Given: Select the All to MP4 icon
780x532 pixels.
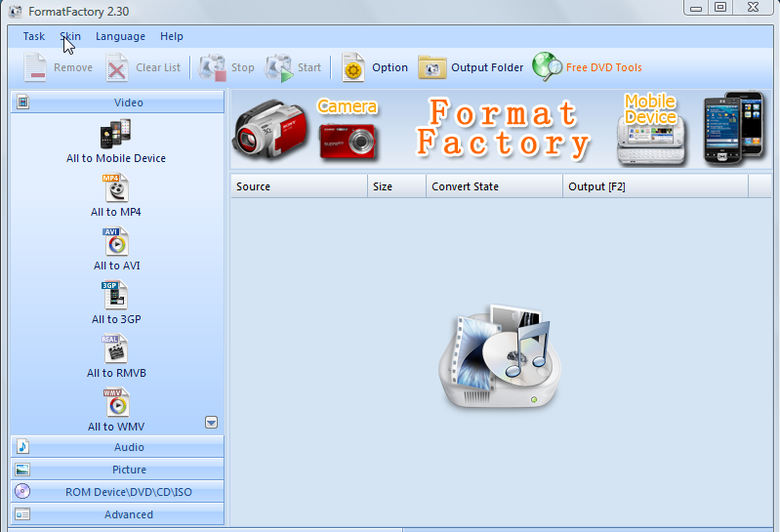Looking at the screenshot, I should pyautogui.click(x=116, y=187).
